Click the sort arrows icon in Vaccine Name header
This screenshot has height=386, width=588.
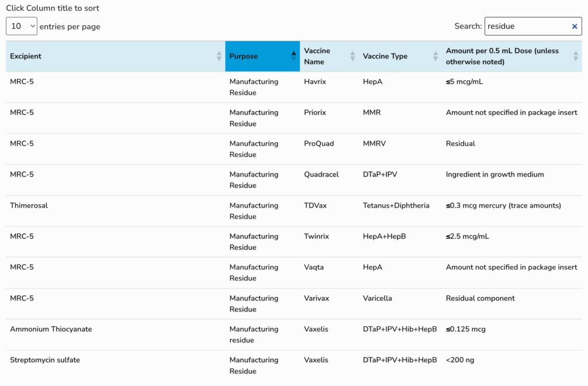point(353,56)
